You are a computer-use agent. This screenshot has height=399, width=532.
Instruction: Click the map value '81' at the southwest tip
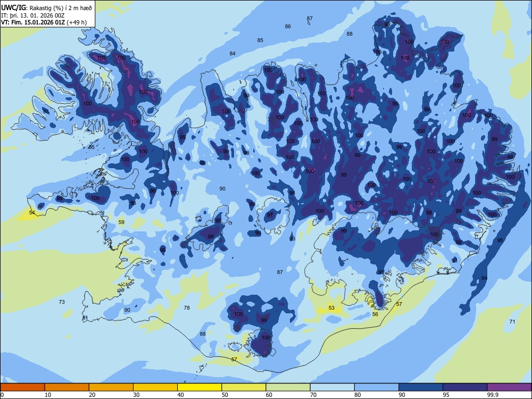coord(85,318)
